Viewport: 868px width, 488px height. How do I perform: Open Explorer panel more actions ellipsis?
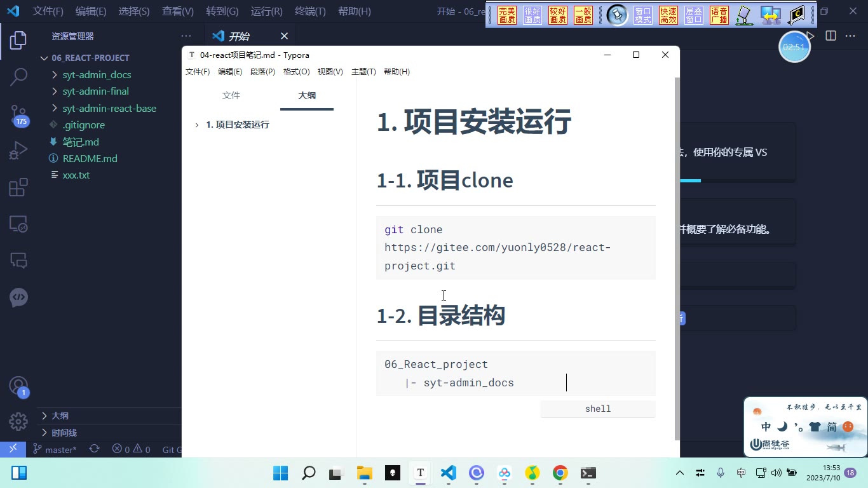pyautogui.click(x=186, y=36)
